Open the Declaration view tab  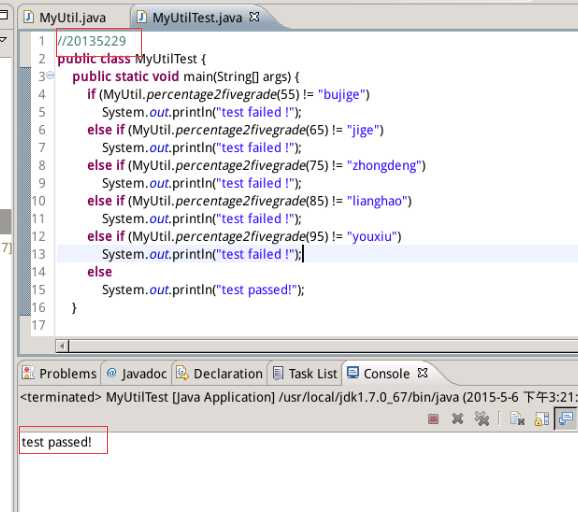click(x=220, y=373)
